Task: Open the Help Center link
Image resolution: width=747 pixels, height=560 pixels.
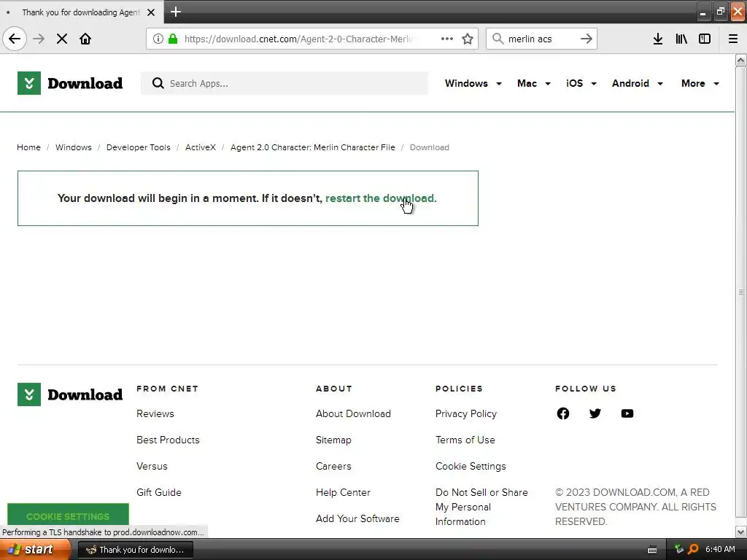Action: click(343, 492)
